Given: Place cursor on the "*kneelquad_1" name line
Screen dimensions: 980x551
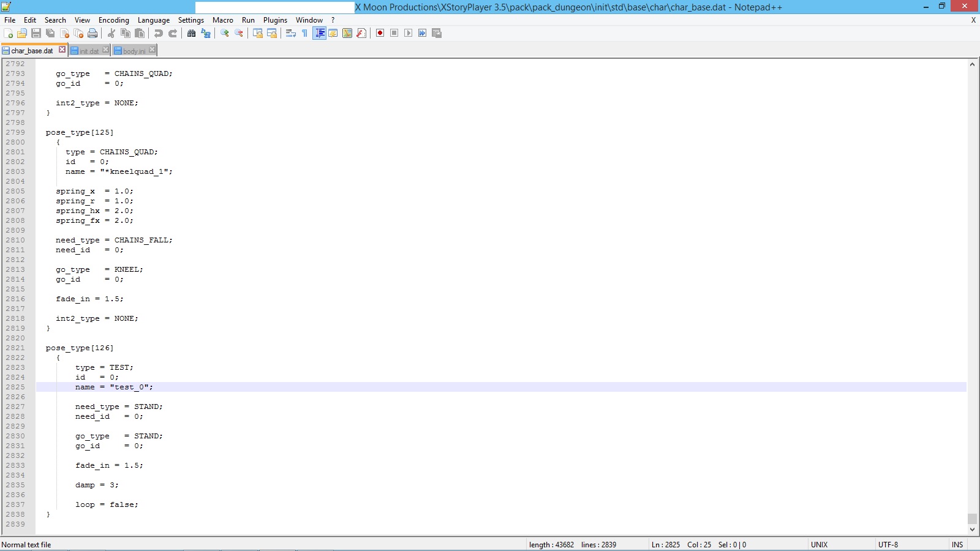Looking at the screenshot, I should pyautogui.click(x=119, y=171).
